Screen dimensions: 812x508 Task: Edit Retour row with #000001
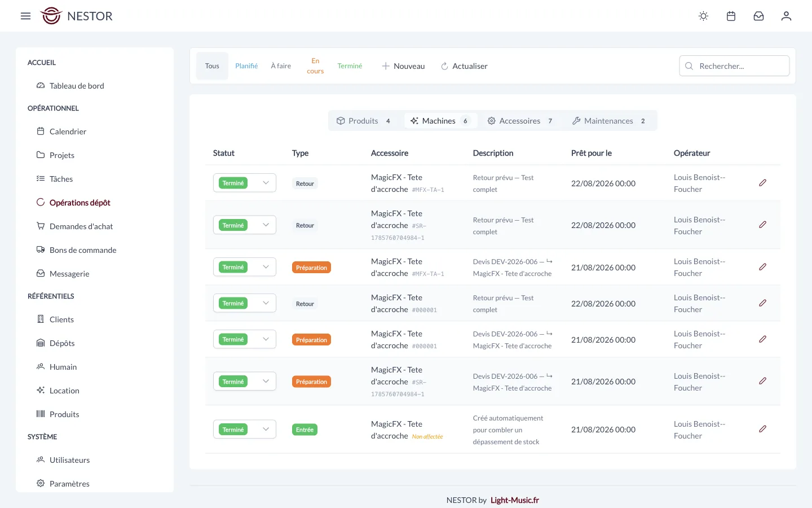pyautogui.click(x=762, y=303)
